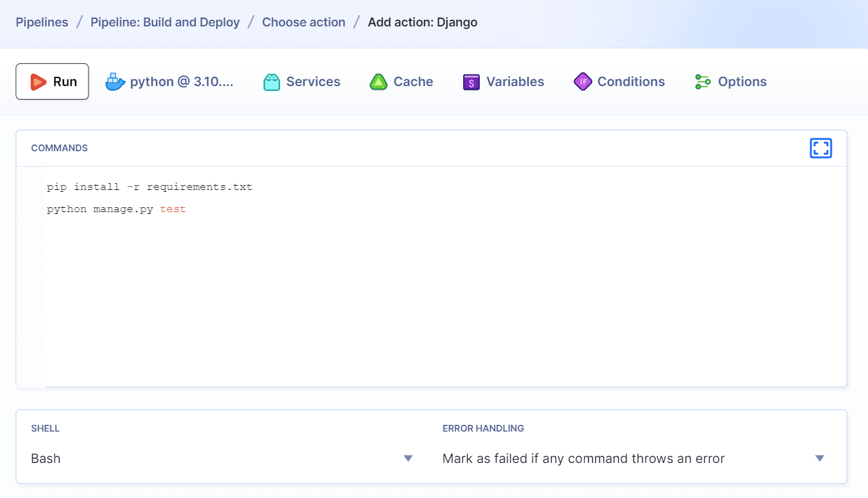The width and height of the screenshot is (868, 498).
Task: Open the Shell selection dropdown
Action: [221, 458]
